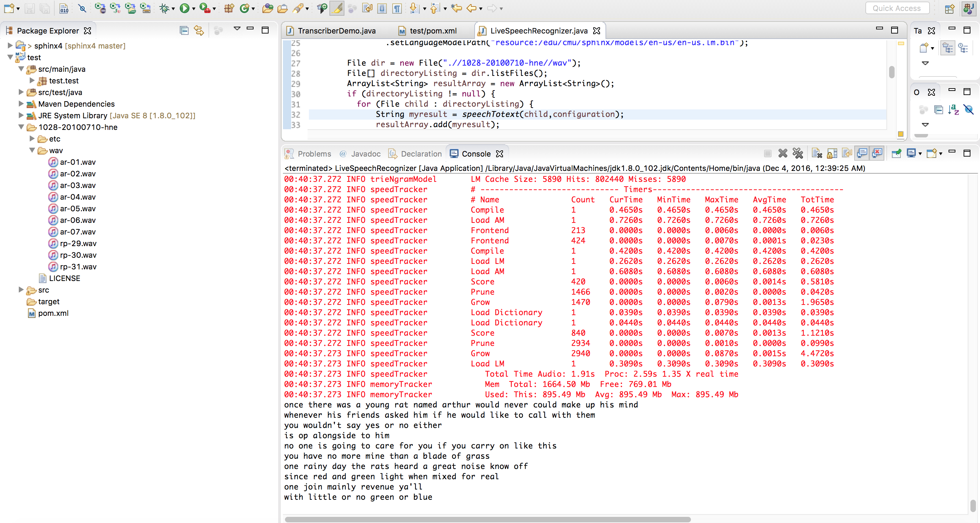Toggle Link with Editor in Package Explorer
The height and width of the screenshot is (523, 980).
point(199,30)
